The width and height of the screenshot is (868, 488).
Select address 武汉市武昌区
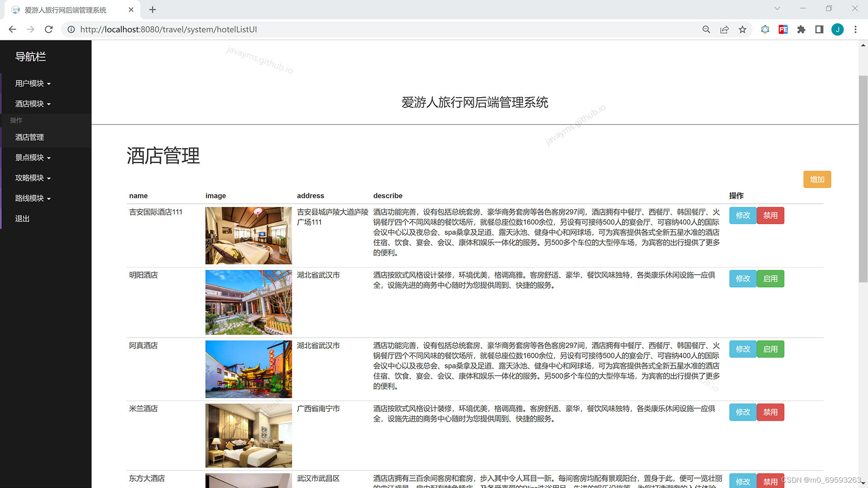pyautogui.click(x=318, y=479)
